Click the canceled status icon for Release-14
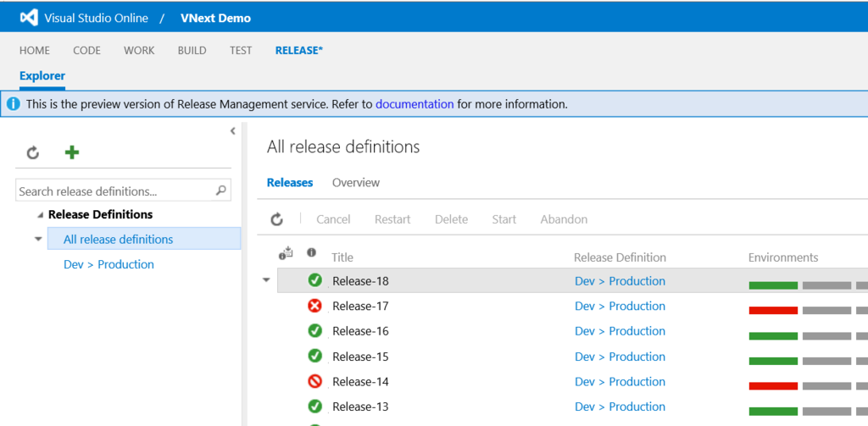 pos(314,382)
